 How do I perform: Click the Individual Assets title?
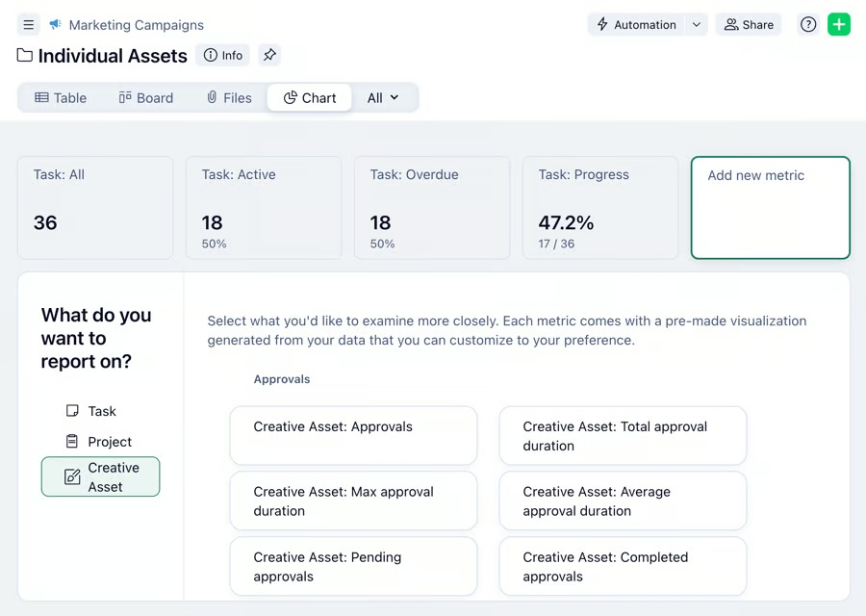pyautogui.click(x=113, y=56)
